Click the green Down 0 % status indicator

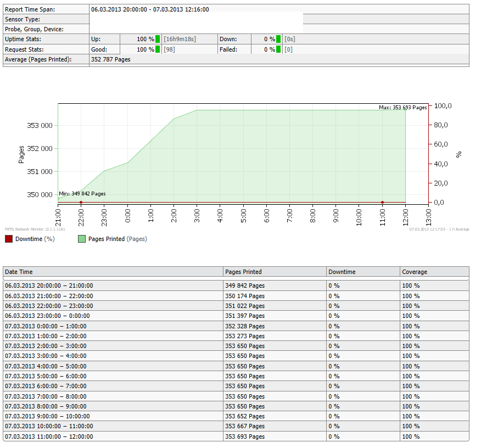(278, 39)
